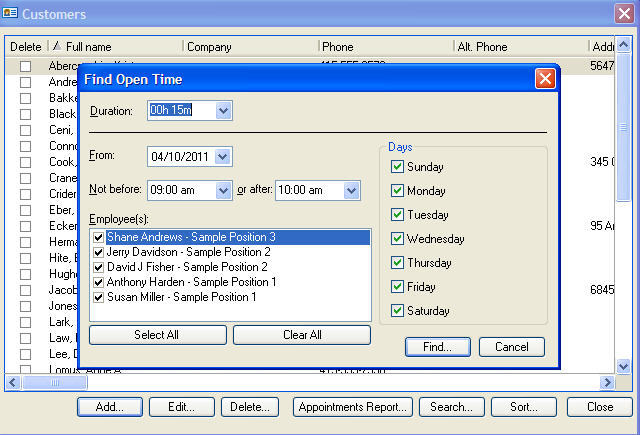Check the delete box for Bakke row
Viewport: 640px width, 435px height.
(x=26, y=98)
